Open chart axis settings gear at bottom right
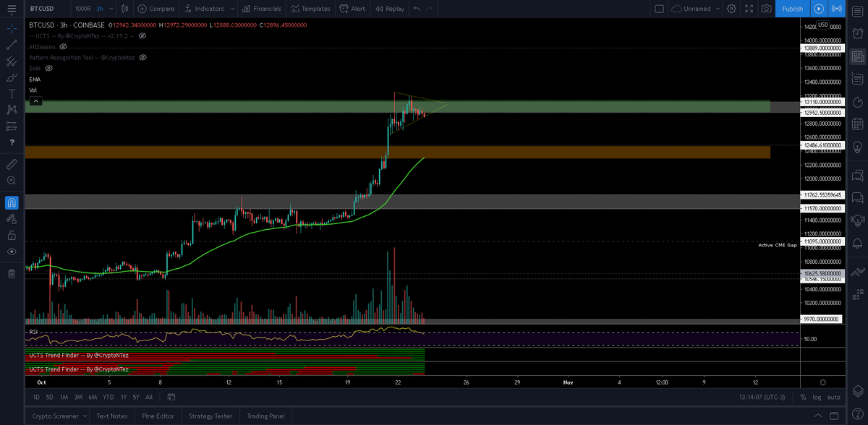The image size is (868, 425). (823, 382)
